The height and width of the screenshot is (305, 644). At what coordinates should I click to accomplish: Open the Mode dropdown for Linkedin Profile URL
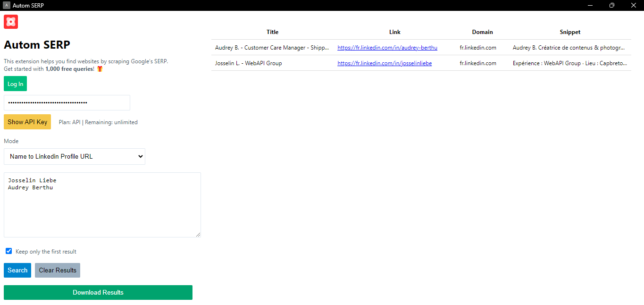point(75,157)
